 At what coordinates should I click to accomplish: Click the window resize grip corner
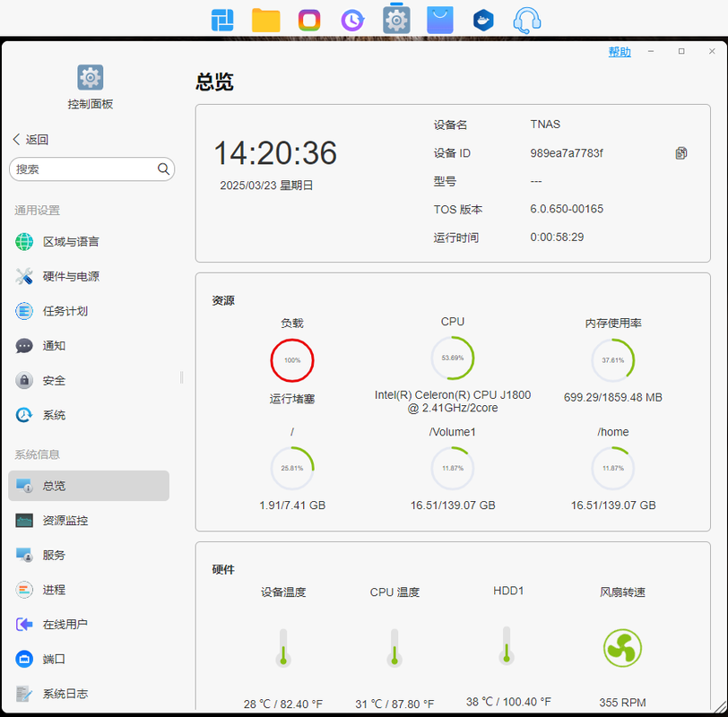pyautogui.click(x=720, y=707)
